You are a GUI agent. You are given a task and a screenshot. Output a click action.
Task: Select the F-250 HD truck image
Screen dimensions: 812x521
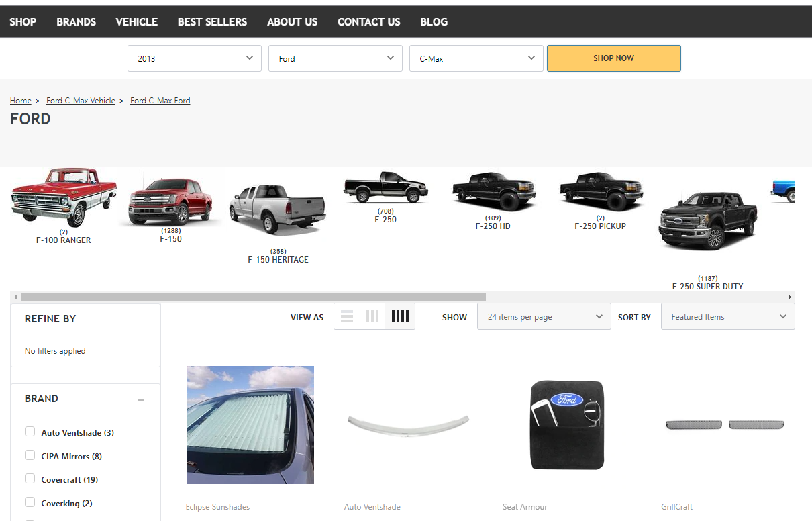click(x=493, y=191)
